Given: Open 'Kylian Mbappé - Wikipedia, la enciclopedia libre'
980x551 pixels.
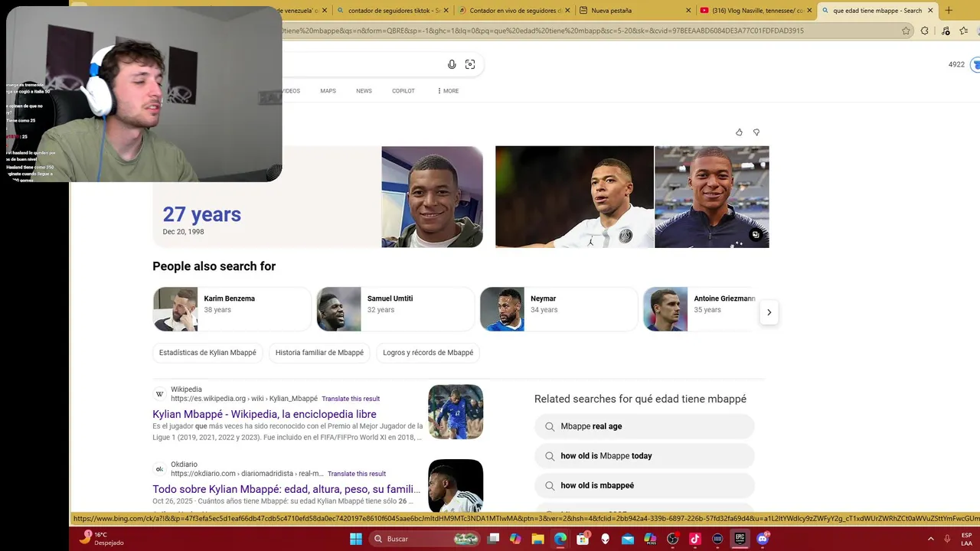Looking at the screenshot, I should pyautogui.click(x=264, y=414).
